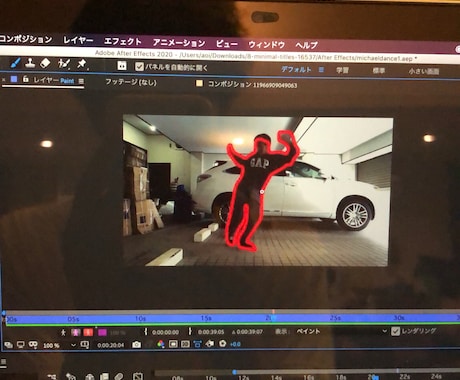Click the primary viewer monitor icon
Viewport: 460px width, 380px height.
point(21,345)
